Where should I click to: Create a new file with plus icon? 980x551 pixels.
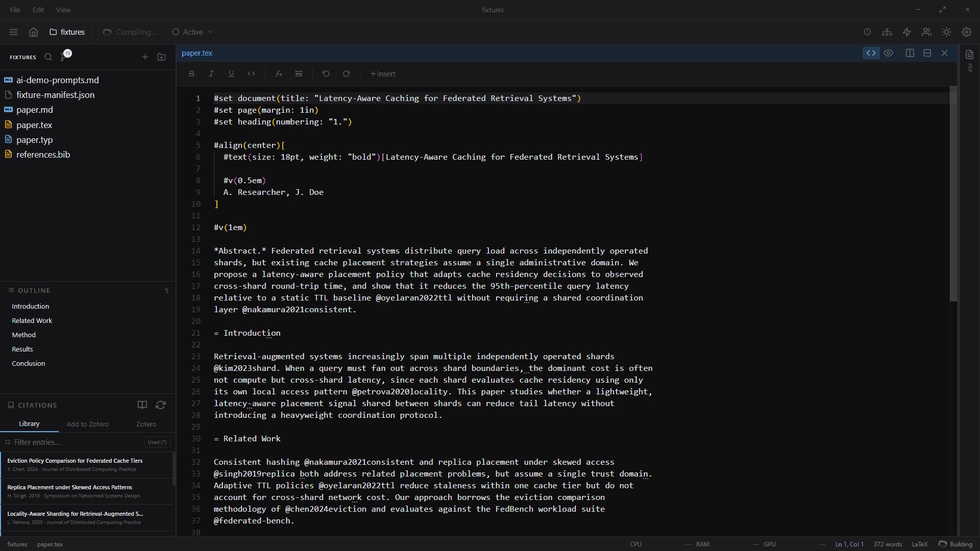coord(145,57)
